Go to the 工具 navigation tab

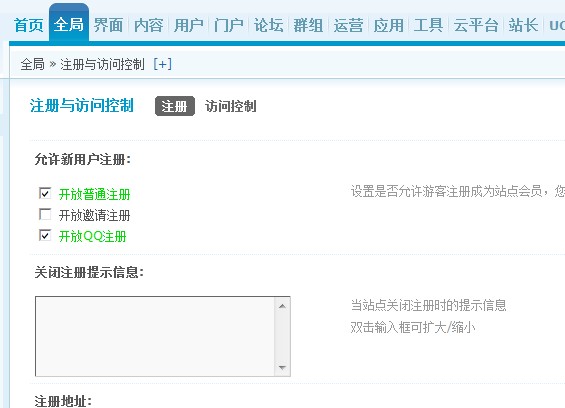pyautogui.click(x=428, y=25)
